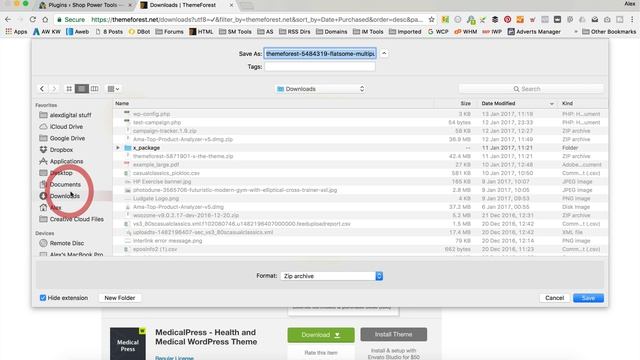
Task: Click the Chrome address bar URL
Action: point(257,19)
